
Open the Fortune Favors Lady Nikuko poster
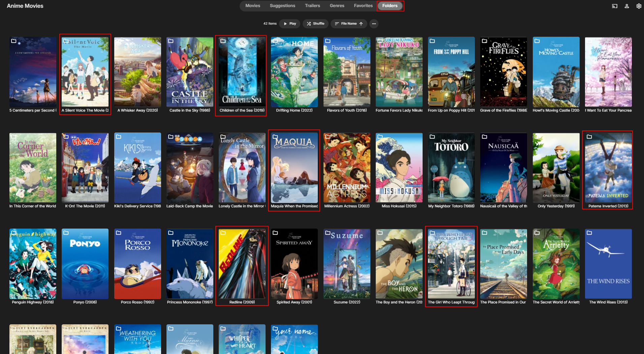[399, 72]
